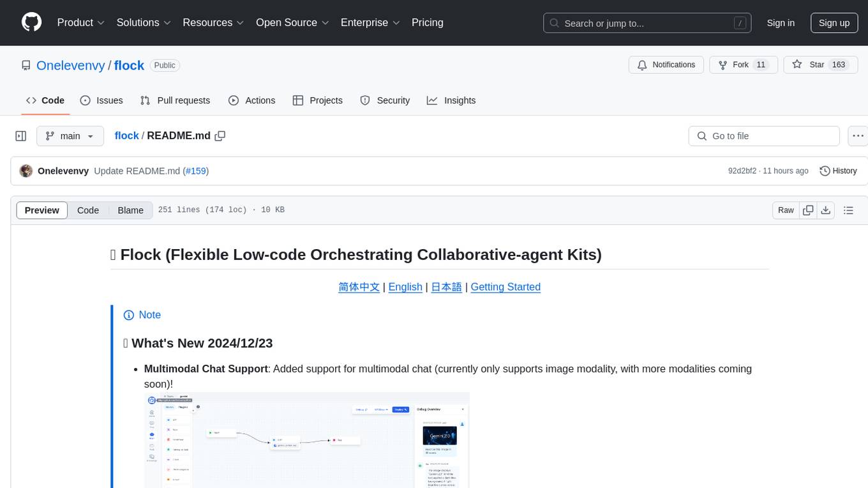The image size is (868, 488).
Task: Click the Notifications bell button
Action: [x=666, y=65]
